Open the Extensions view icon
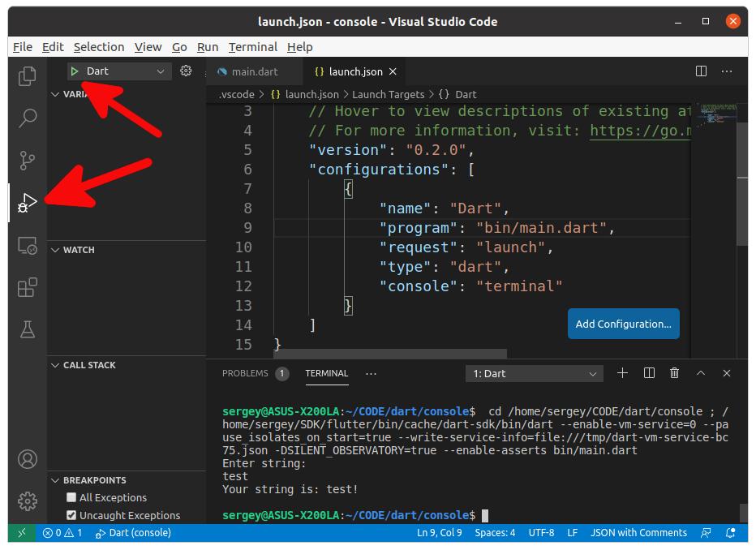 pyautogui.click(x=28, y=287)
